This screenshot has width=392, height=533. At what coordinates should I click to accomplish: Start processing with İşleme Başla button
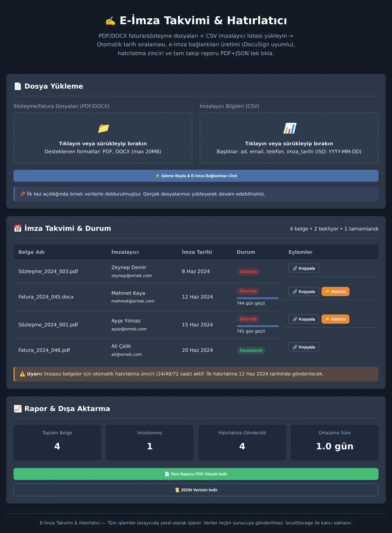[196, 176]
